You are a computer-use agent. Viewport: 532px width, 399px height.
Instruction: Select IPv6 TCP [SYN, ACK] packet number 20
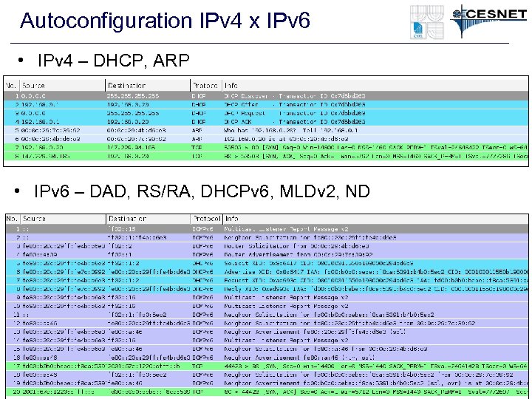point(267,392)
